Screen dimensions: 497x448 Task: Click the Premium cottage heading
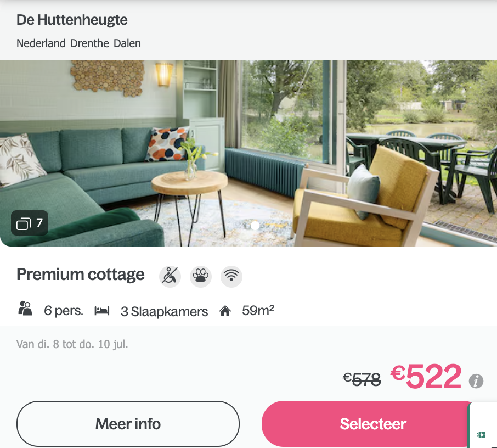point(81,275)
